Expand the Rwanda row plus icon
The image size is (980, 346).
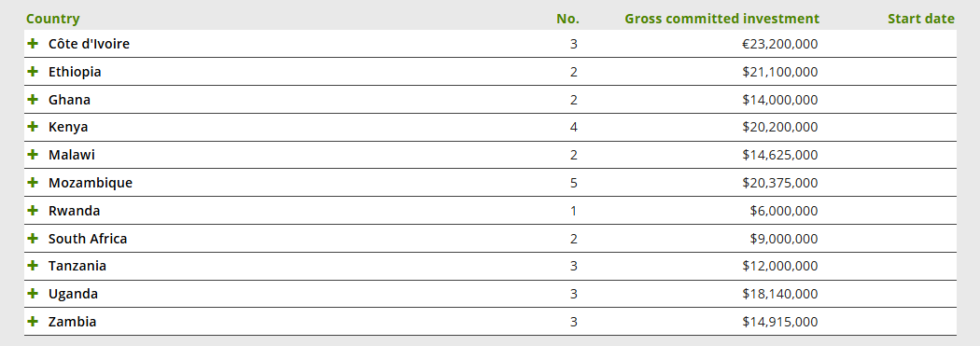pos(33,211)
